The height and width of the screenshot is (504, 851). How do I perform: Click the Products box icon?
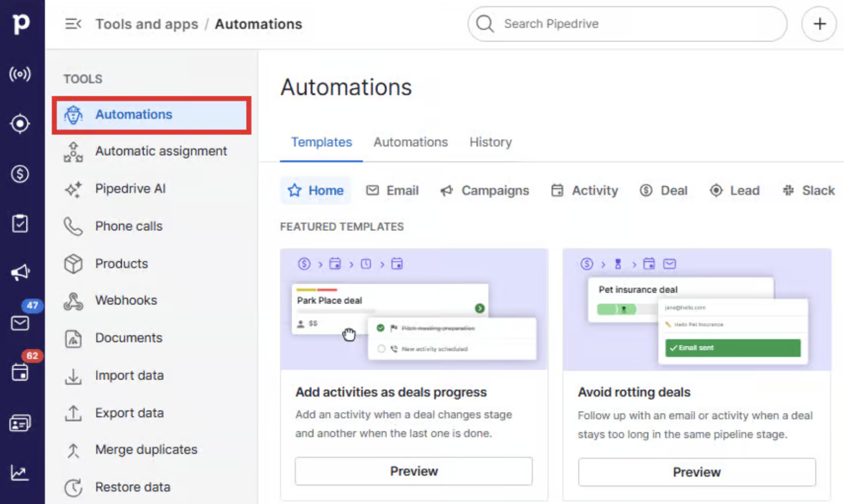pyautogui.click(x=74, y=264)
